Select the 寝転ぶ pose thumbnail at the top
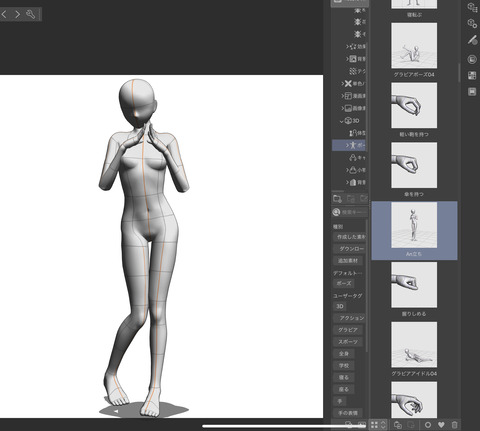Image resolution: width=480 pixels, height=431 pixels. coord(414,4)
